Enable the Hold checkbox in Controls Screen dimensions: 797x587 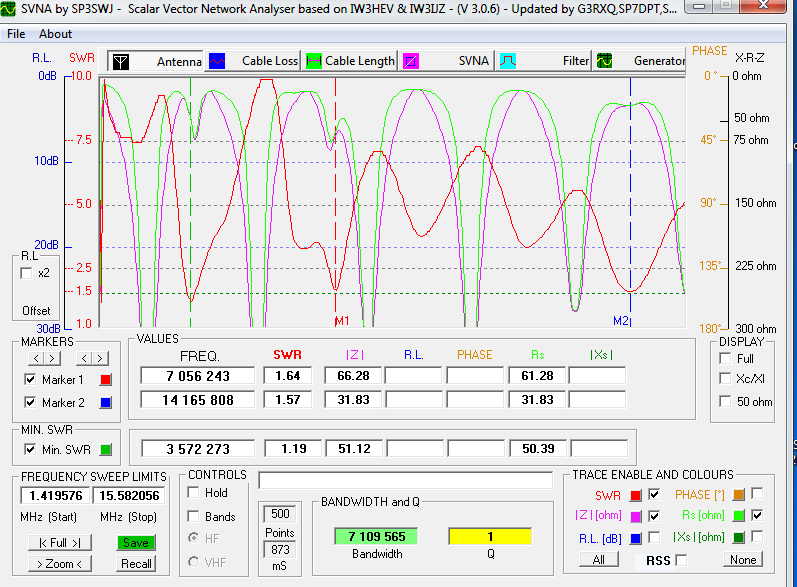click(x=193, y=493)
